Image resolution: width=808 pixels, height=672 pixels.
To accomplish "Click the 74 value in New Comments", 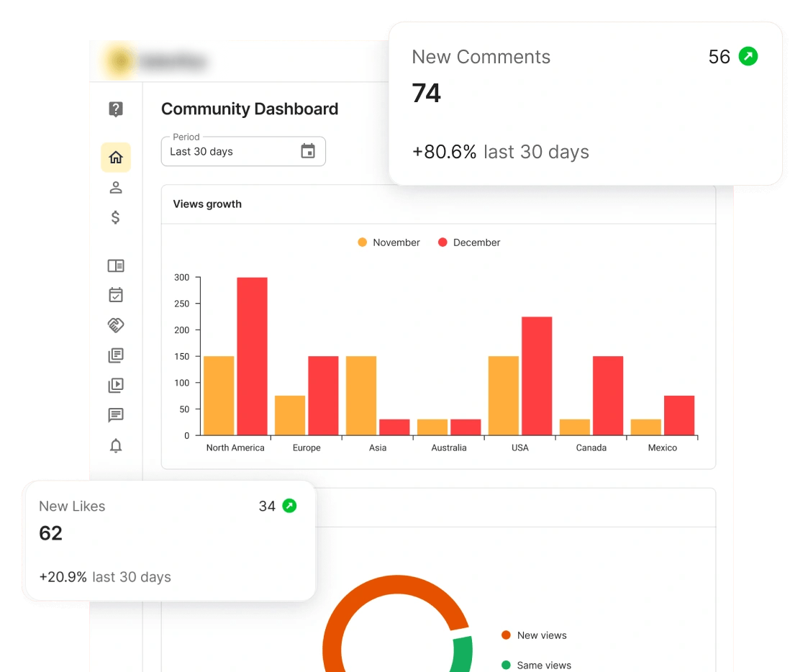I will pyautogui.click(x=426, y=94).
